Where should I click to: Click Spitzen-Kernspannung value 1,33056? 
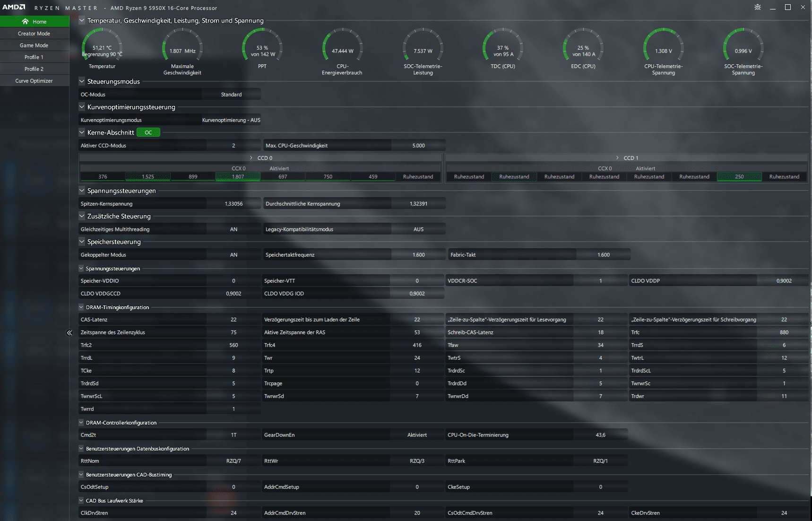[x=234, y=204]
